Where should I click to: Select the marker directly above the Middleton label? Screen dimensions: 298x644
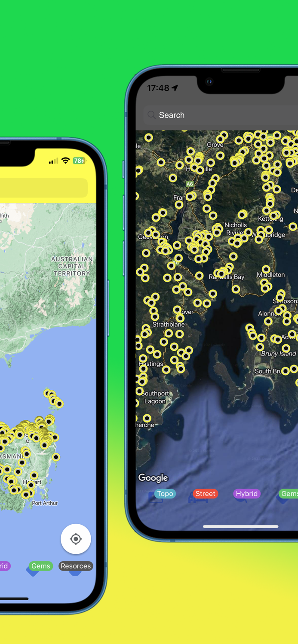[x=266, y=269]
